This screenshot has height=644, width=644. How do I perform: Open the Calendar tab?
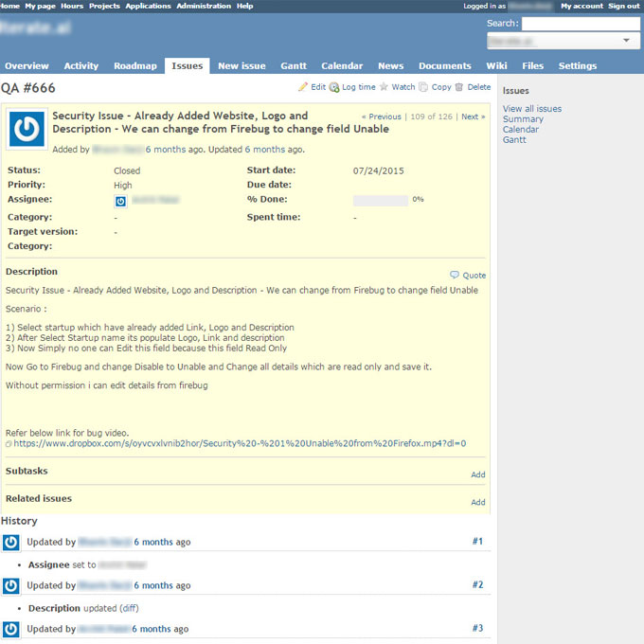tap(342, 65)
